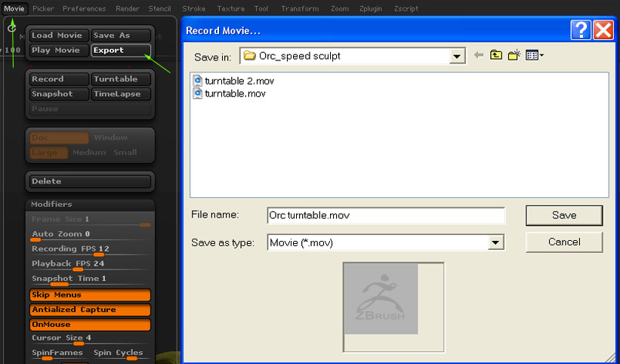This screenshot has height=364, width=620.
Task: Click the Export button
Action: coord(121,50)
